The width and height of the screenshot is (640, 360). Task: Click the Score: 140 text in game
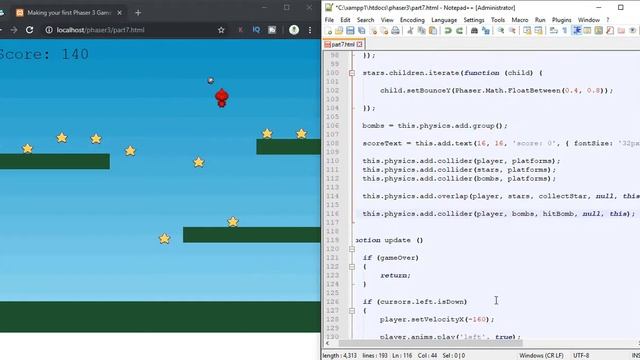pos(44,54)
